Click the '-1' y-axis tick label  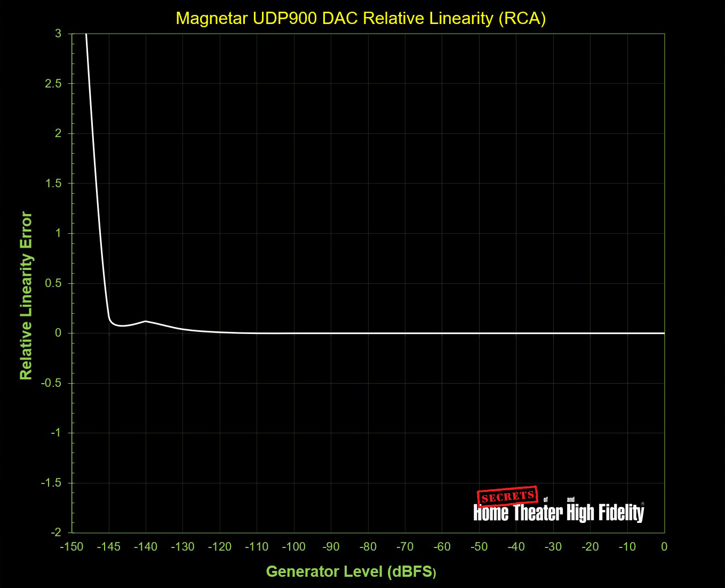57,433
